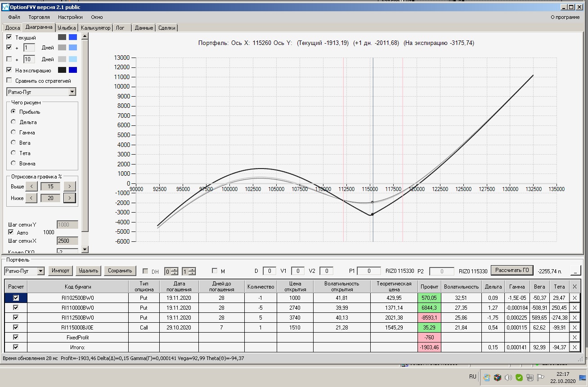Click the P1 value input field

369,271
